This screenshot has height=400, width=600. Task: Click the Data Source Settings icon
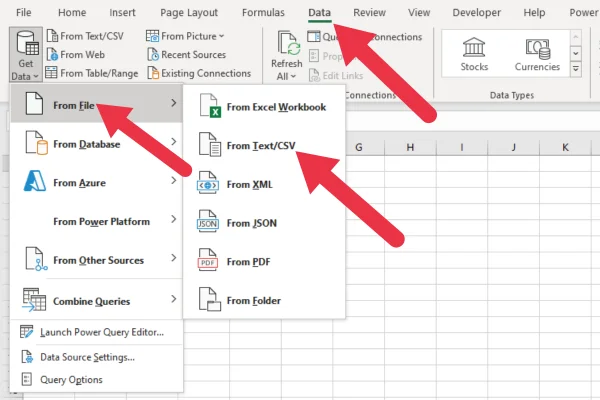(27, 357)
